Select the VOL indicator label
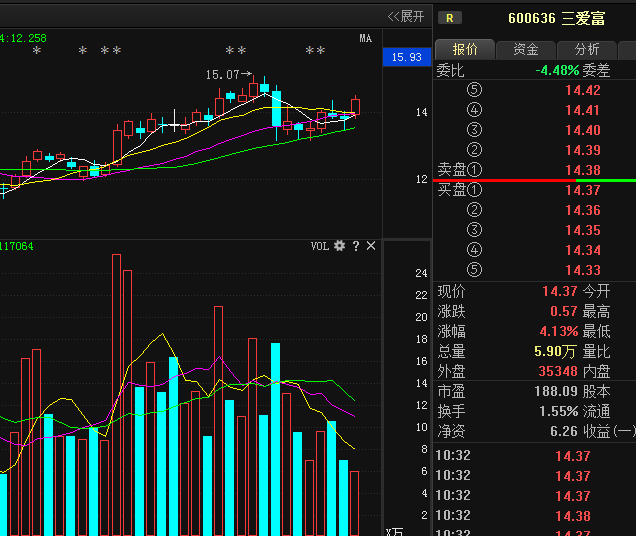Screen dimensions: 636x536 coord(320,246)
